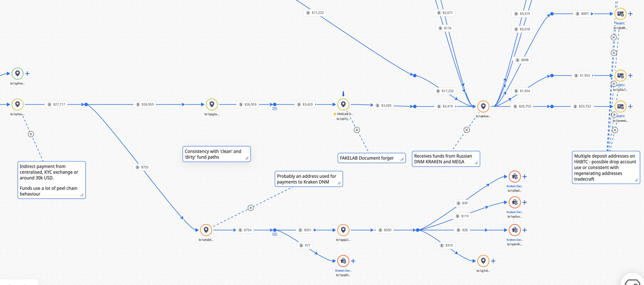Image resolution: width=644 pixels, height=285 pixels.
Task: Click the $2,671 transfer label
Action: (445, 12)
